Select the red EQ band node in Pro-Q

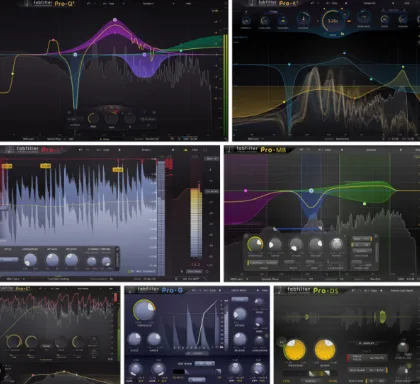pyautogui.click(x=53, y=40)
